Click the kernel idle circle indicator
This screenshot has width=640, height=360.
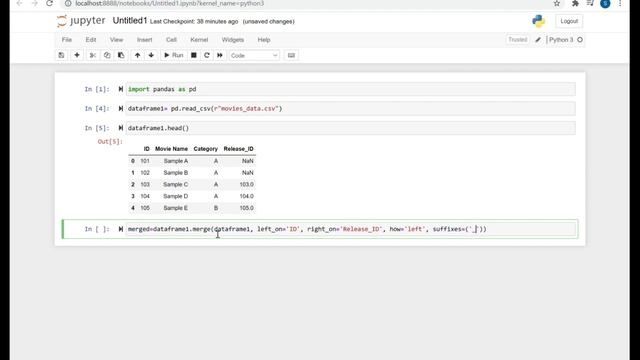(x=580, y=40)
